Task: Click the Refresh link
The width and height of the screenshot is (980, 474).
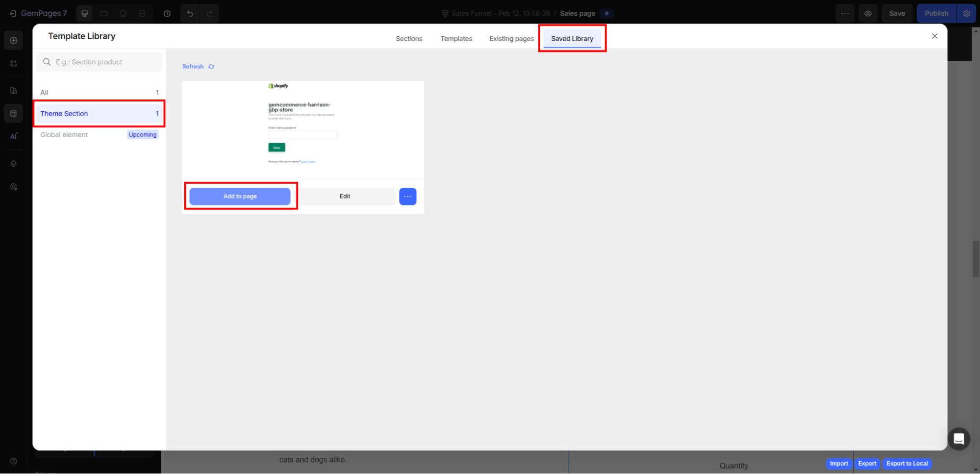Action: click(x=193, y=66)
